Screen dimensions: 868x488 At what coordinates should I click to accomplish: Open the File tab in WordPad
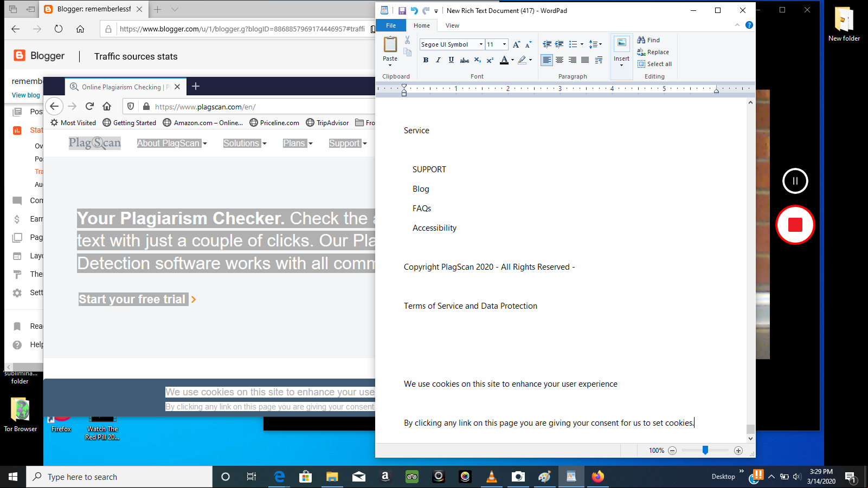point(391,25)
